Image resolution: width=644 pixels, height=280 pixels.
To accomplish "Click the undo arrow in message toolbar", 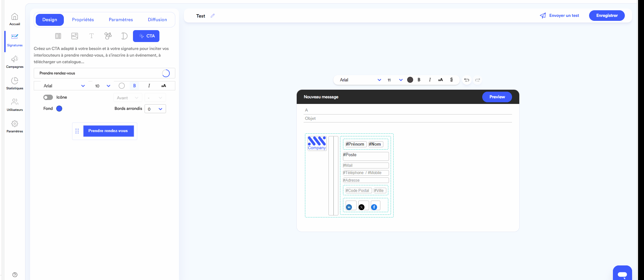I will click(466, 80).
